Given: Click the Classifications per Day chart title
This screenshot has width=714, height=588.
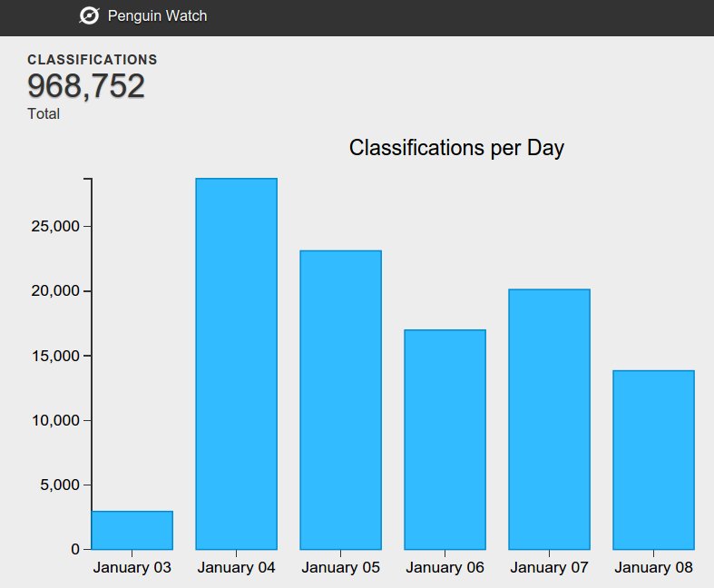Looking at the screenshot, I should pos(456,148).
